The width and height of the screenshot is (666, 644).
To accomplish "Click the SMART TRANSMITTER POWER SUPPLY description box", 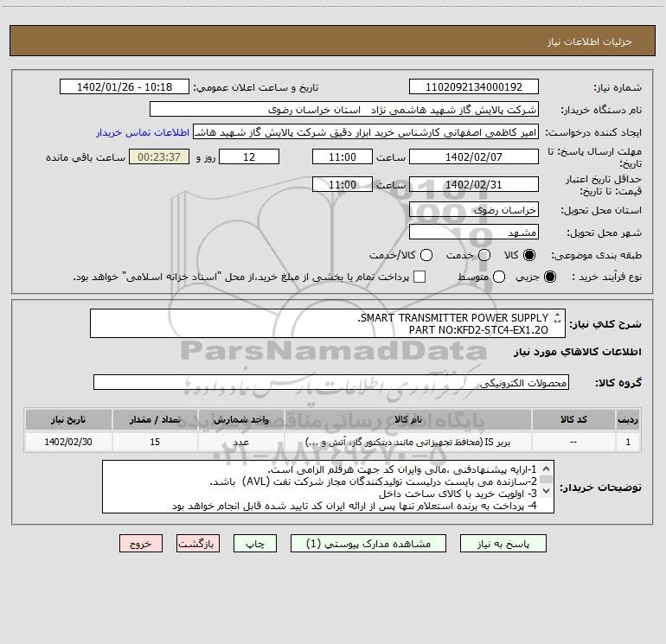I will pyautogui.click(x=328, y=323).
